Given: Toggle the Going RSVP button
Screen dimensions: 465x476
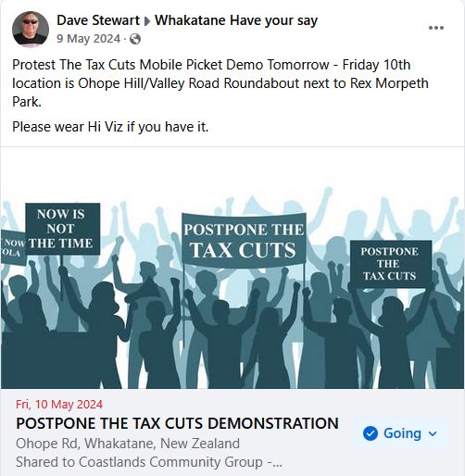Looking at the screenshot, I should click(x=400, y=433).
